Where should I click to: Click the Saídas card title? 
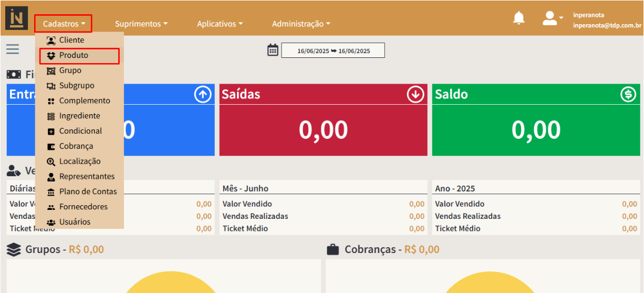coord(241,94)
